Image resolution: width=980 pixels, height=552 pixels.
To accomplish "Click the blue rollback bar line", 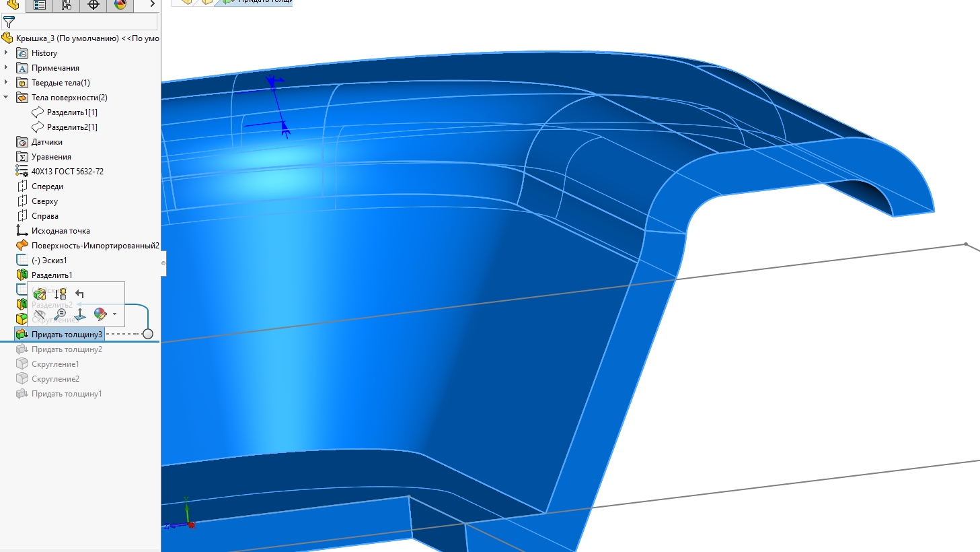I will (x=79, y=342).
